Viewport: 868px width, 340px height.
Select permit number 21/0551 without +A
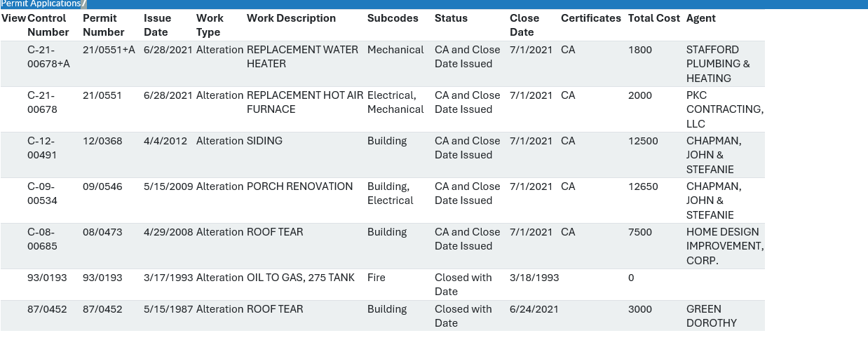(102, 95)
